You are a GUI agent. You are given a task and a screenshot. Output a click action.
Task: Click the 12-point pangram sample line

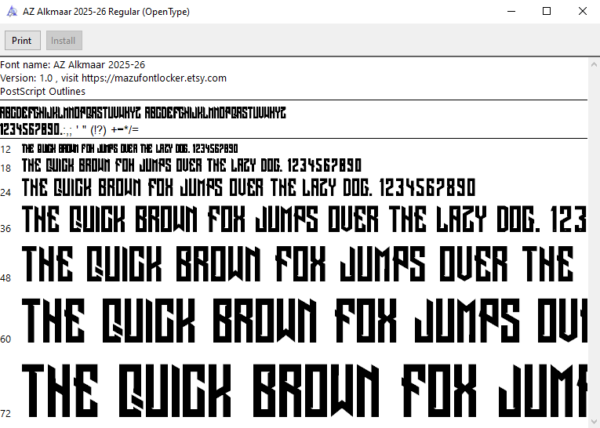click(x=130, y=148)
